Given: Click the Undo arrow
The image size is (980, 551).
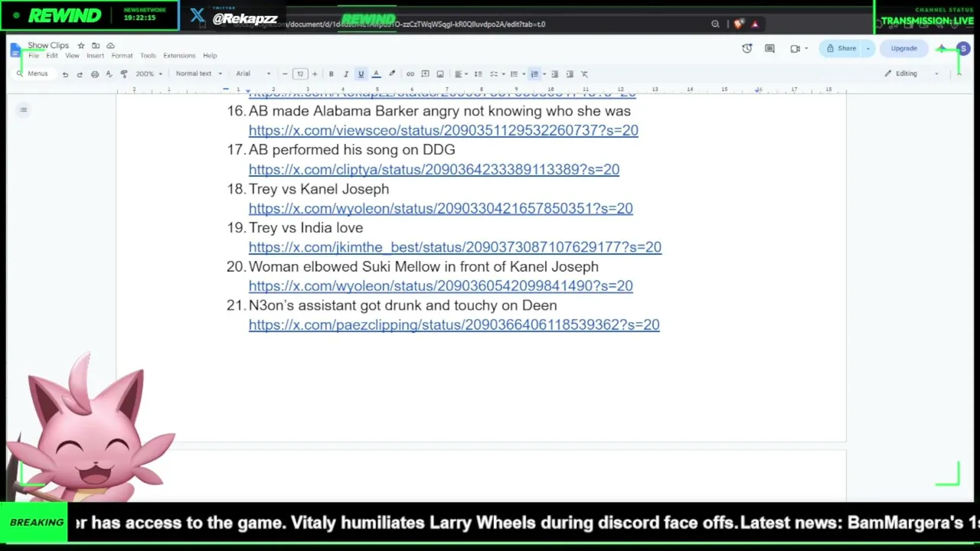Looking at the screenshot, I should click(65, 74).
